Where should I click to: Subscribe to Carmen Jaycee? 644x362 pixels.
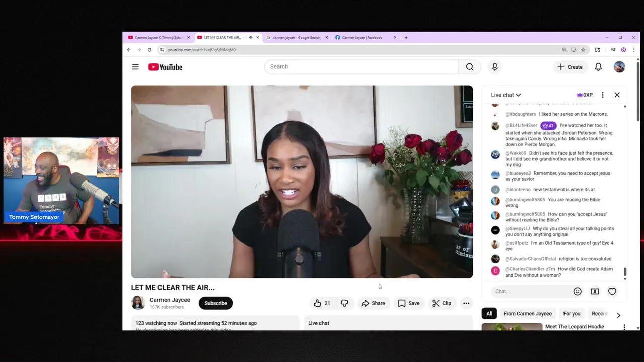216,303
